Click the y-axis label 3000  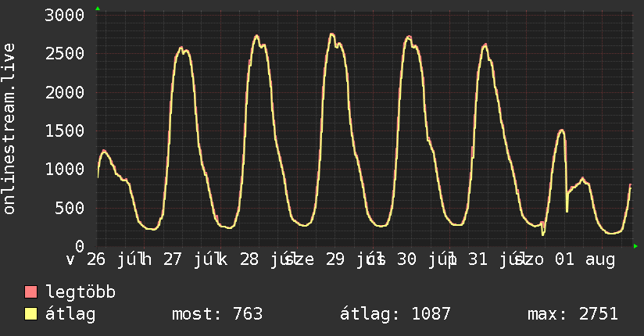tap(65, 16)
